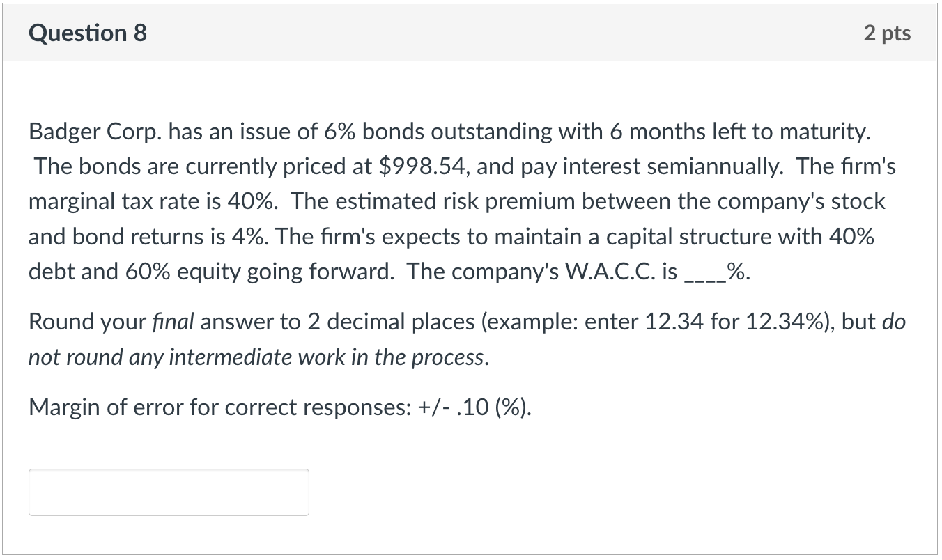Click the Question 8 heading
The height and width of the screenshot is (560, 942).
coord(88,33)
